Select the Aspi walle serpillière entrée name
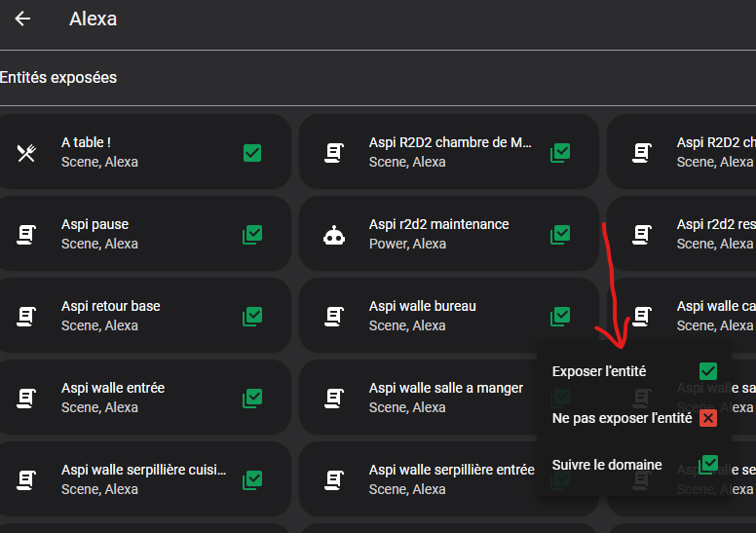This screenshot has height=533, width=756. click(x=452, y=470)
